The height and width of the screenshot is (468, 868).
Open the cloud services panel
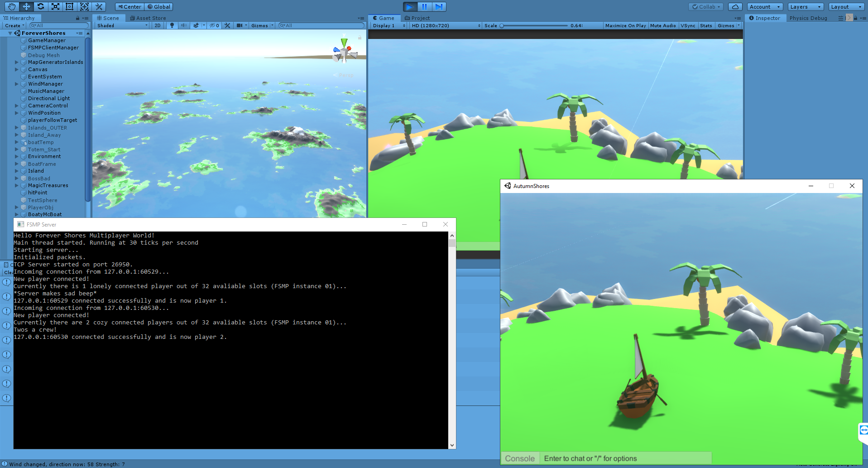click(x=735, y=7)
